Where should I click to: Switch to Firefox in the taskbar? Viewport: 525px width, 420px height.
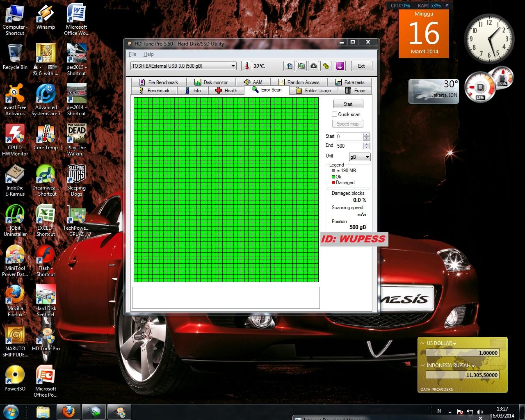[68, 412]
